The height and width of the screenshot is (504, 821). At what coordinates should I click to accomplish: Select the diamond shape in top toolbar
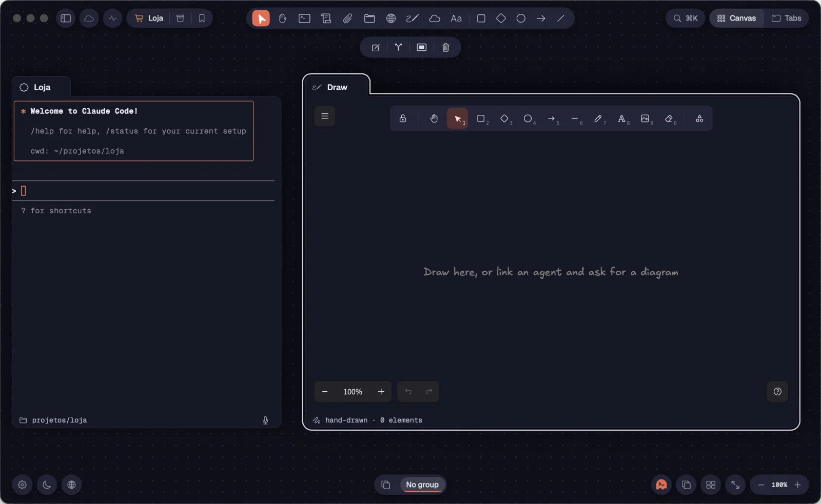coord(501,18)
